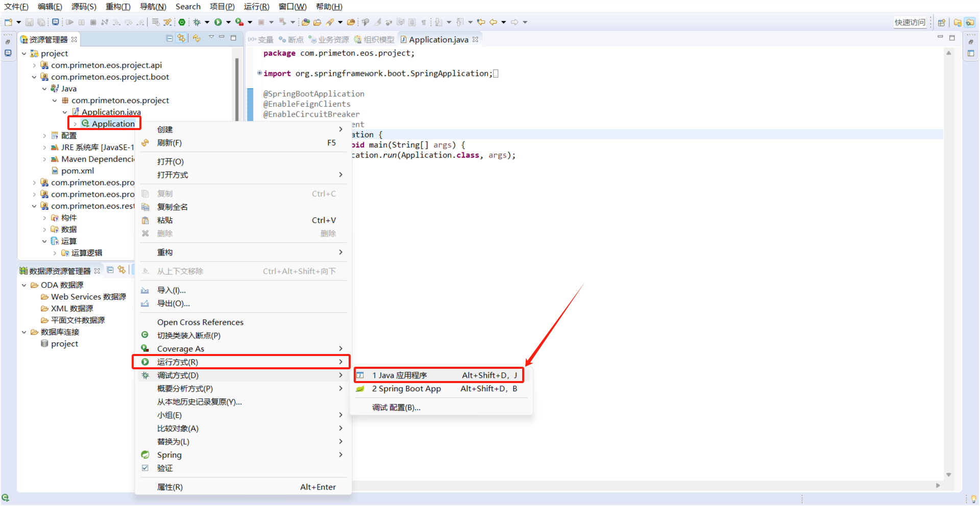The width and height of the screenshot is (980, 506).
Task: Click the New file toolbar icon
Action: 8,22
